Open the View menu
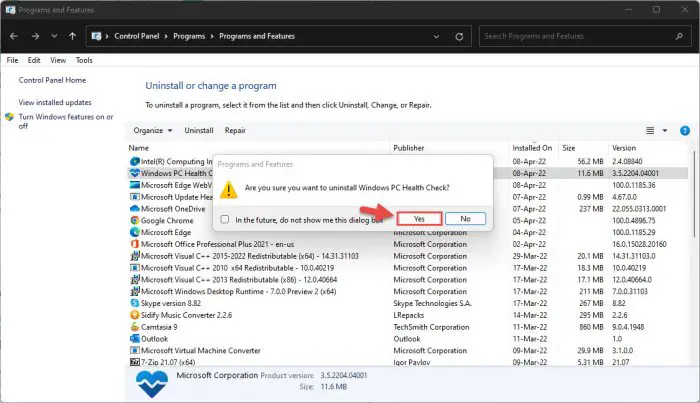Image resolution: width=700 pixels, height=403 pixels. coord(58,60)
